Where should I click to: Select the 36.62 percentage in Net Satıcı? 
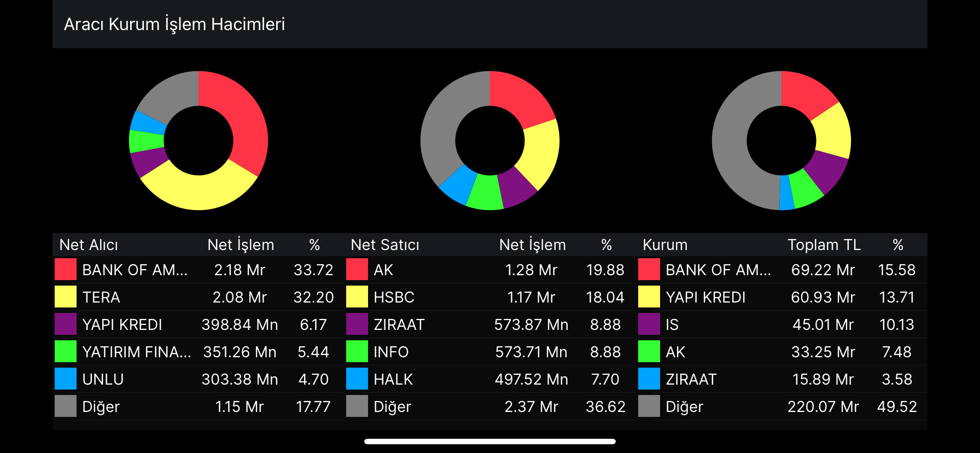(x=605, y=406)
